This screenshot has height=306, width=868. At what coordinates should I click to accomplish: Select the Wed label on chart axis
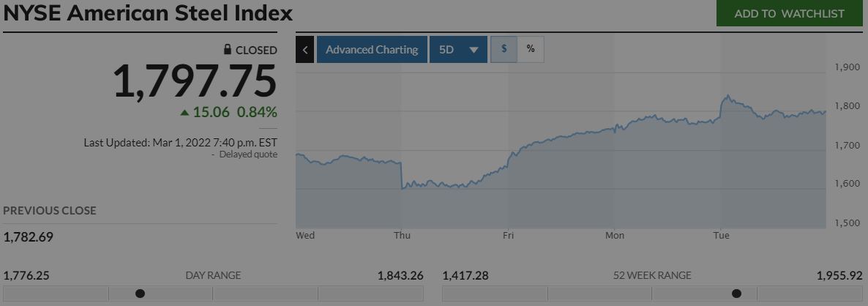[305, 236]
